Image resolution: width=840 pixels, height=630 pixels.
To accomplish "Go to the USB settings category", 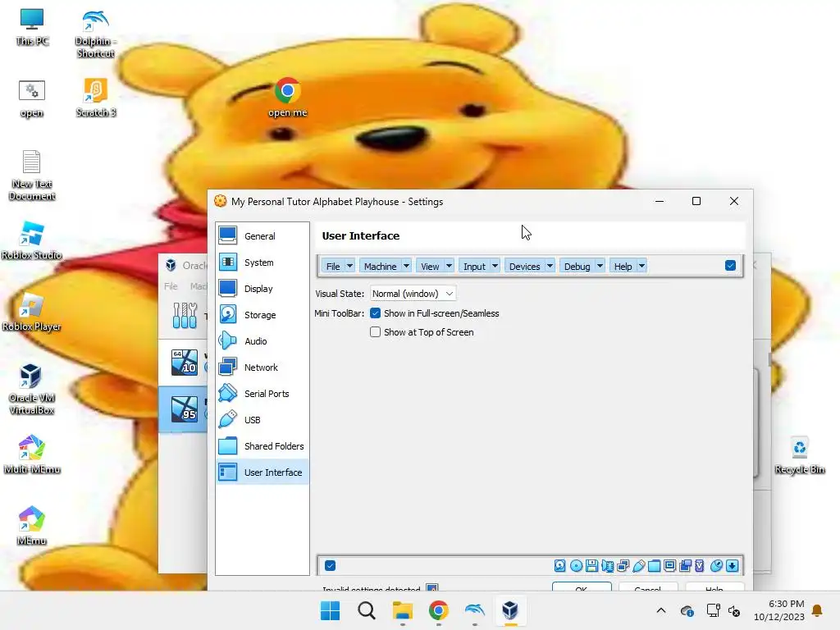I will click(x=262, y=420).
